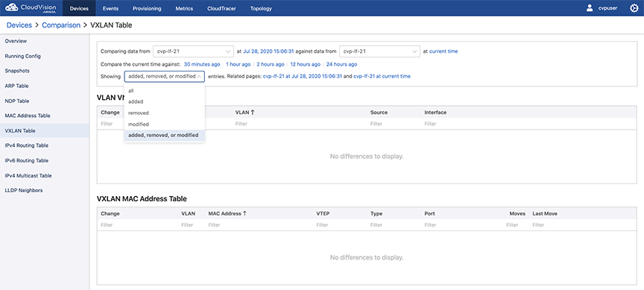Click the cvpuser profile icon

590,8
